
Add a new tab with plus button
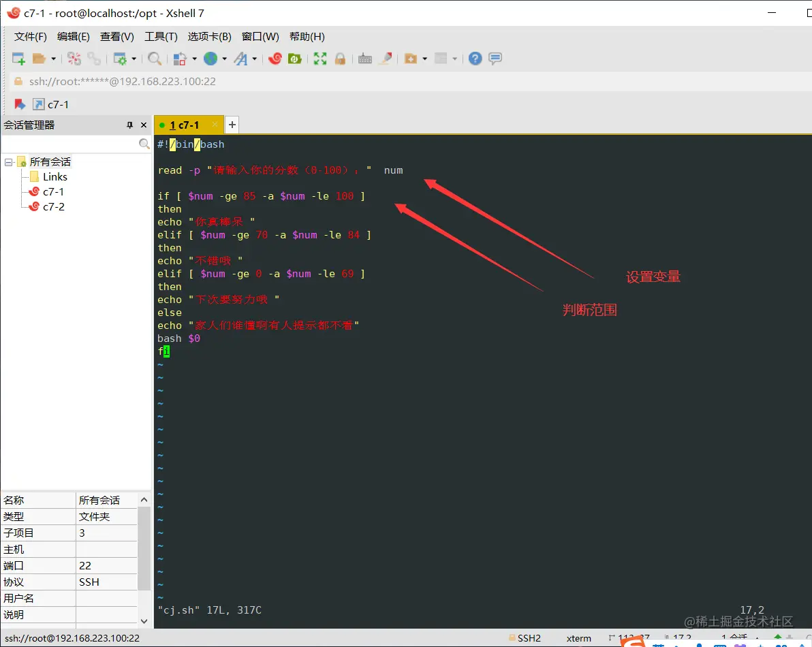click(x=232, y=125)
